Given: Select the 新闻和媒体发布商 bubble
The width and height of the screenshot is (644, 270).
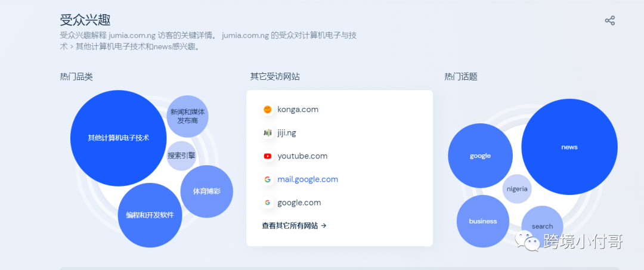Looking at the screenshot, I should point(188,116).
